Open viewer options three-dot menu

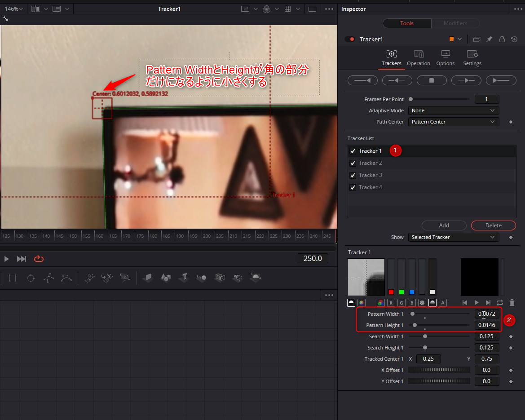tap(329, 9)
